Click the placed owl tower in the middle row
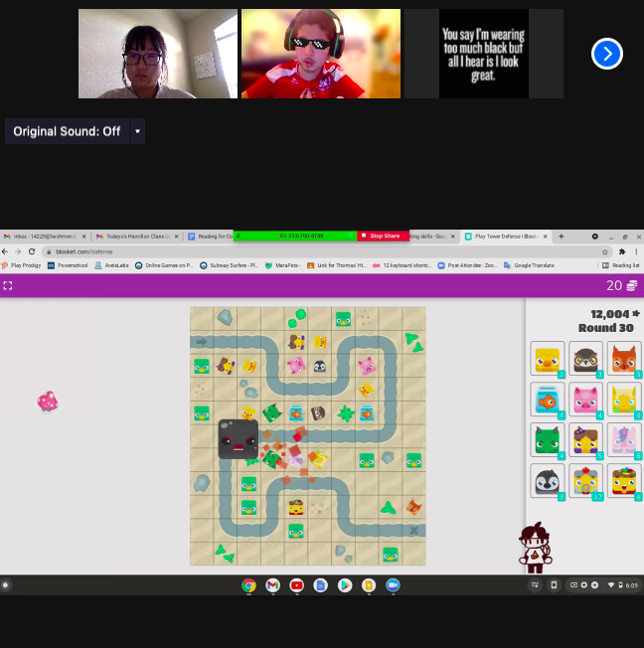Screen dimensions: 644x648 tap(318, 412)
